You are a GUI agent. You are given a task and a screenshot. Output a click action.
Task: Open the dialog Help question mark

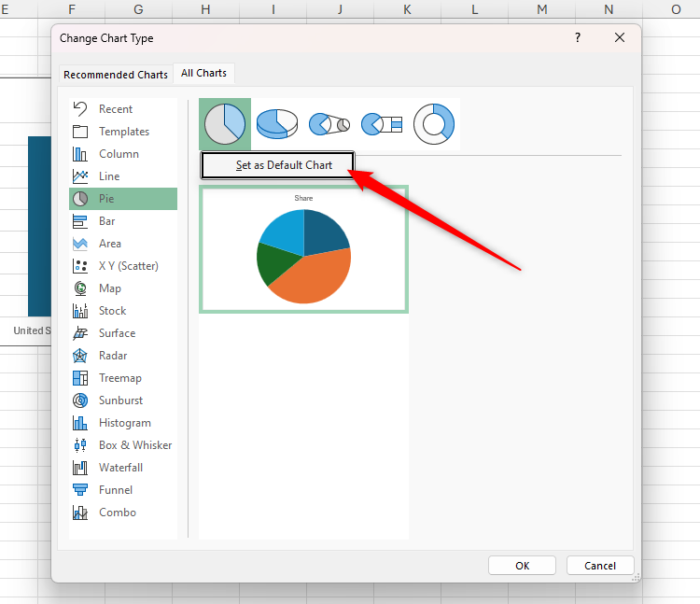(578, 38)
